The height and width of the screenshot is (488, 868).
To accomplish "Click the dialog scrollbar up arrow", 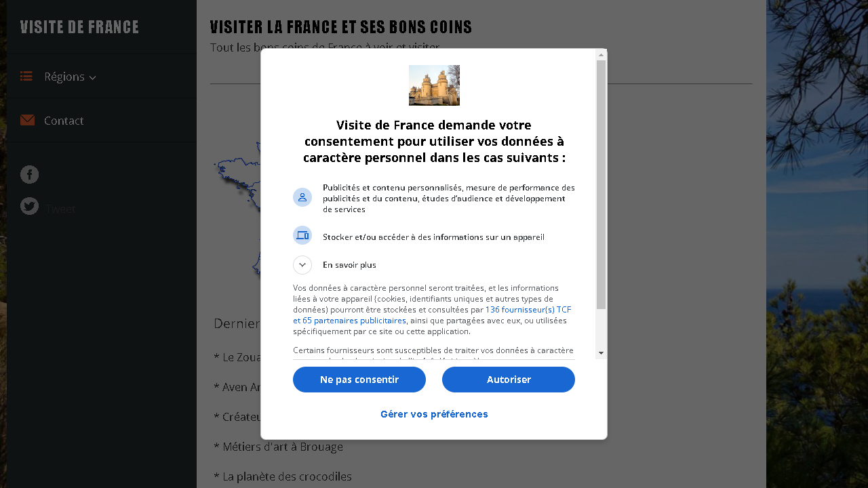I will 601,55.
